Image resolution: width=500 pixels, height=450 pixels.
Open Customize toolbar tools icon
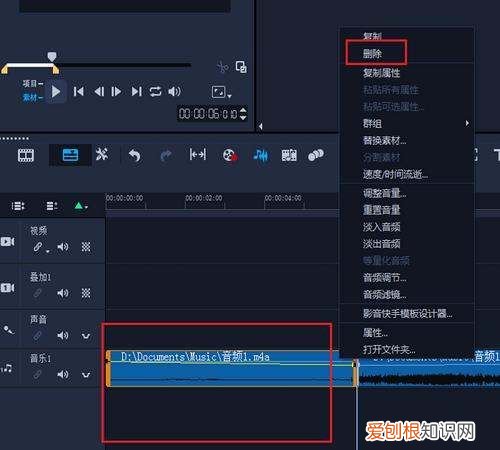(x=102, y=154)
